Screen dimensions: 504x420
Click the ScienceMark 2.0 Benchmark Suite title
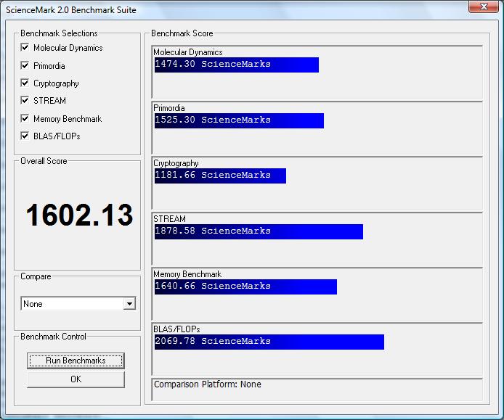(71, 10)
